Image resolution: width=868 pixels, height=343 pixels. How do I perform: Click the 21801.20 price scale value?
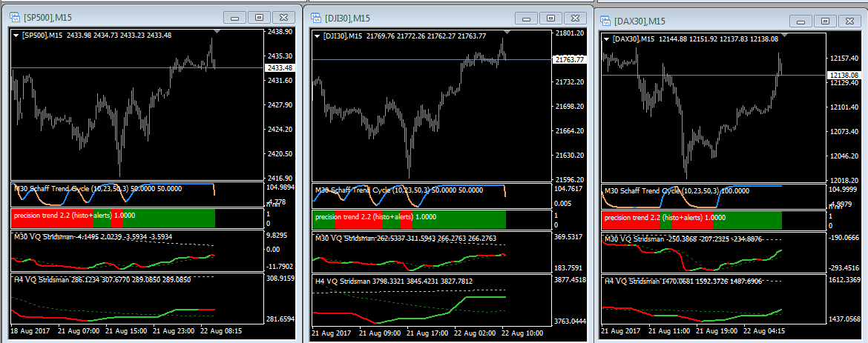pyautogui.click(x=569, y=33)
